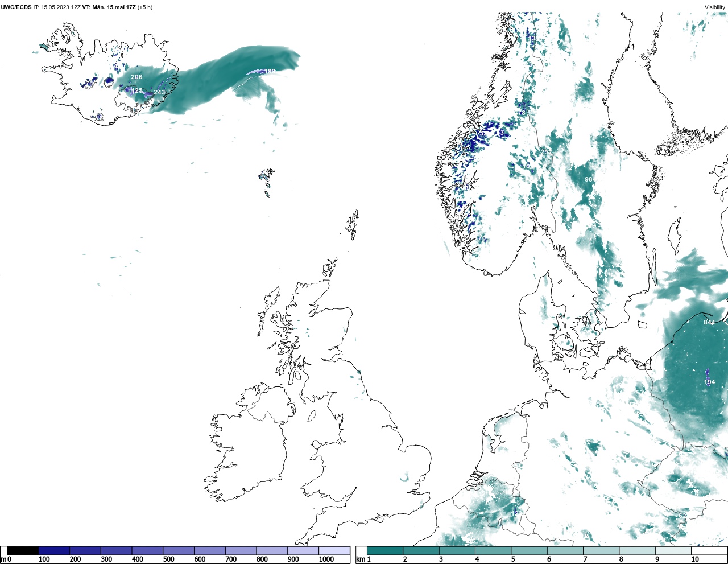This screenshot has height=564, width=728.
Task: Click the 'm' unit label on the left legend
Action: click(3, 559)
